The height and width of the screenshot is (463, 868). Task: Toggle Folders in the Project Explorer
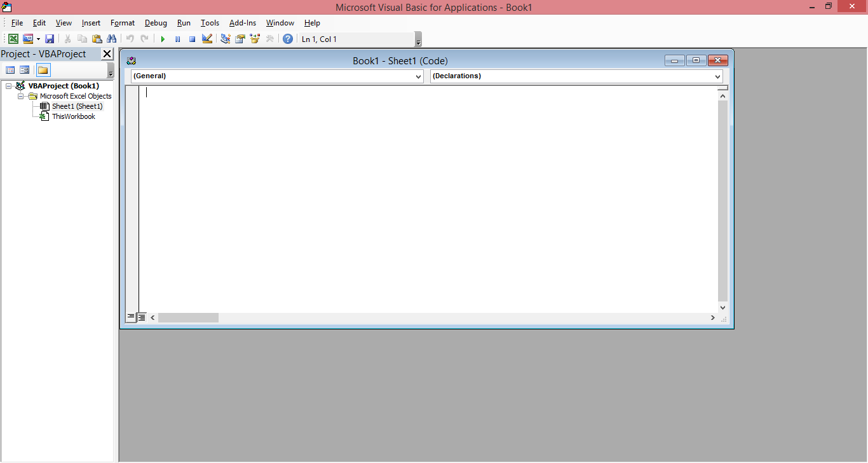pyautogui.click(x=43, y=69)
